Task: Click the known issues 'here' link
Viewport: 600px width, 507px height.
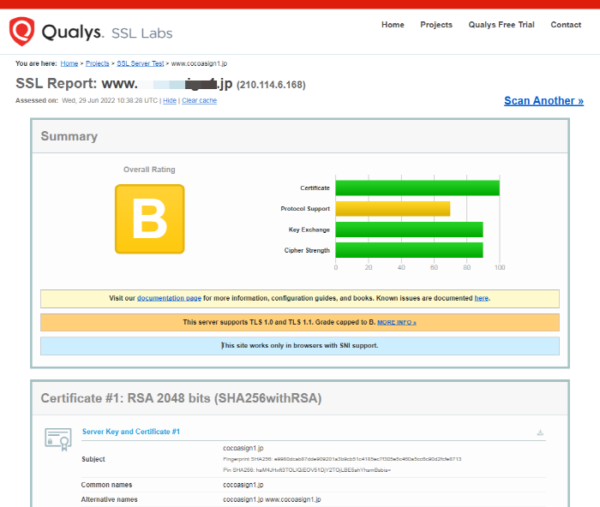Action: 481,298
